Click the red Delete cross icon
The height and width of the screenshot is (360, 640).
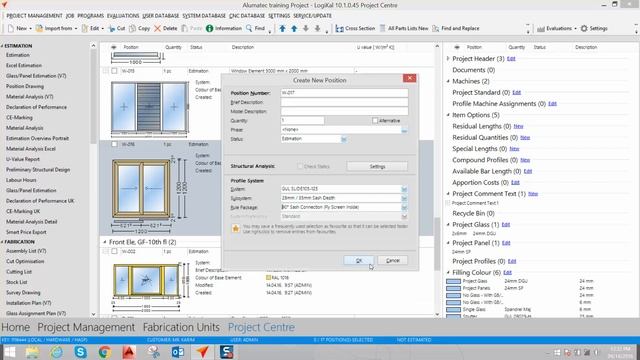(x=158, y=28)
